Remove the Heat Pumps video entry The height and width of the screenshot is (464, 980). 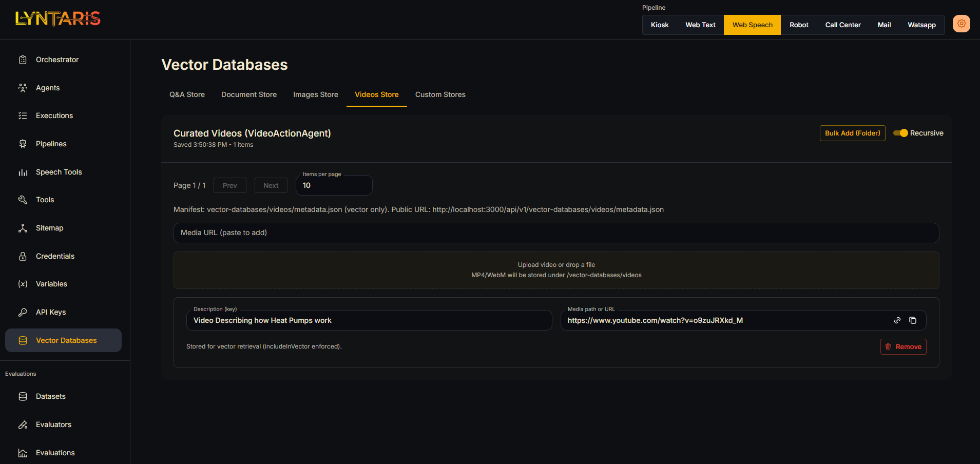click(903, 347)
